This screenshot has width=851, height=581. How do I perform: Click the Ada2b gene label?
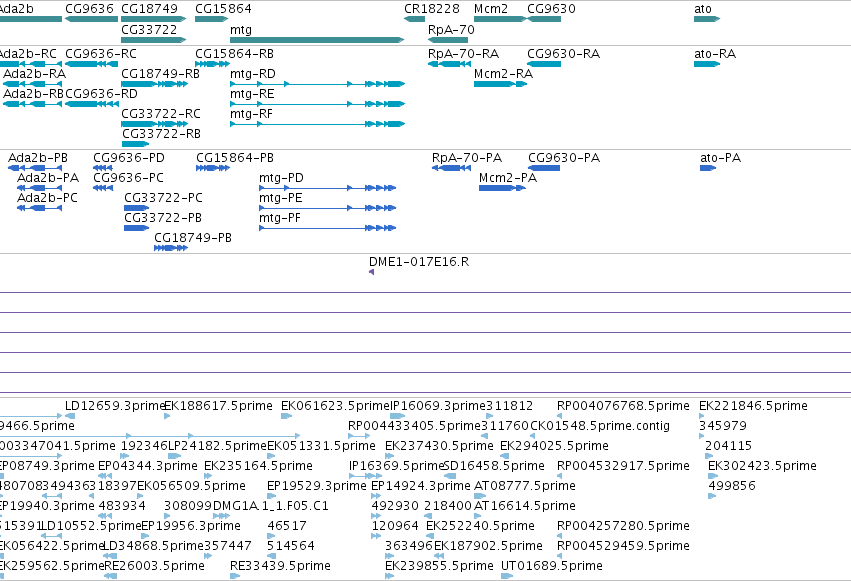coord(17,9)
